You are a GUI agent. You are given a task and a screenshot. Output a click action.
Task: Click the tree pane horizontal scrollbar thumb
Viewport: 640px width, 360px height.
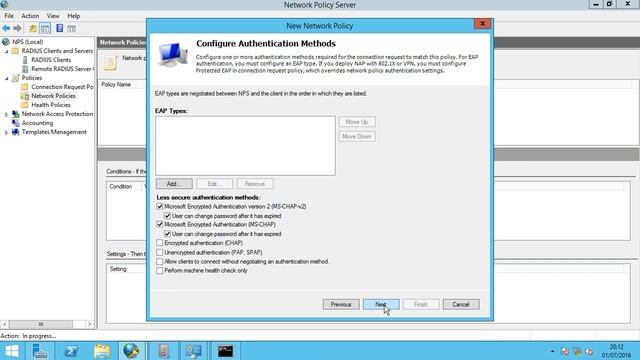[x=41, y=324]
